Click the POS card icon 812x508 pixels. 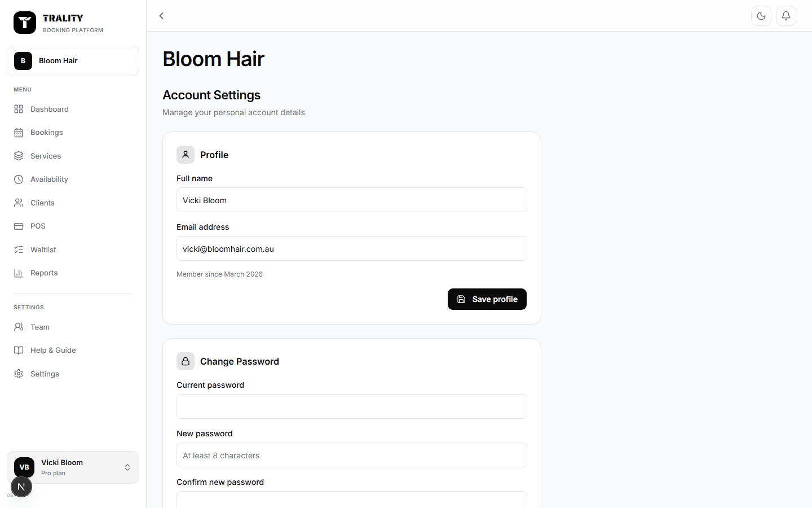[x=19, y=226]
